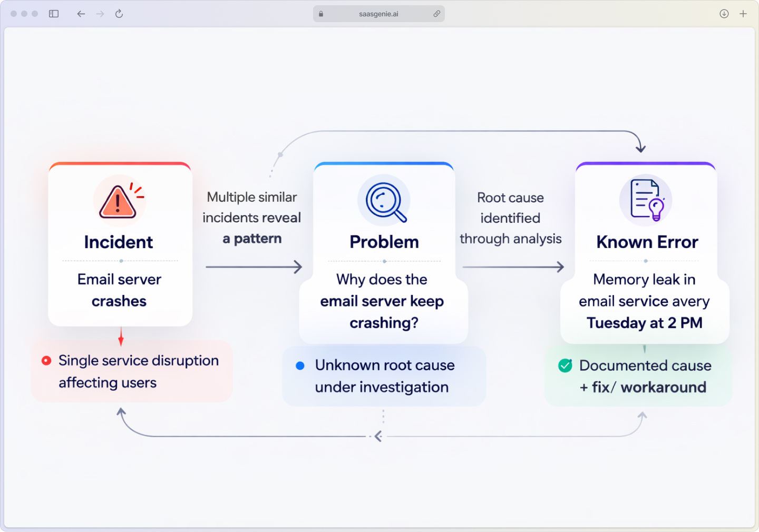Toggle the browser sidebar panel
This screenshot has height=532, width=759.
(53, 14)
